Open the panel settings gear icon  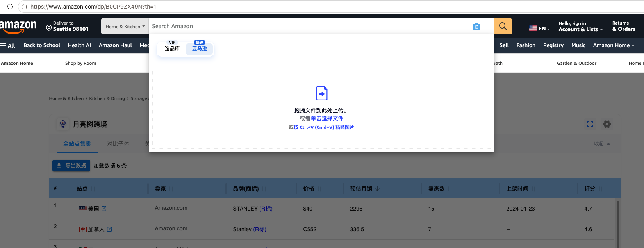pyautogui.click(x=607, y=124)
